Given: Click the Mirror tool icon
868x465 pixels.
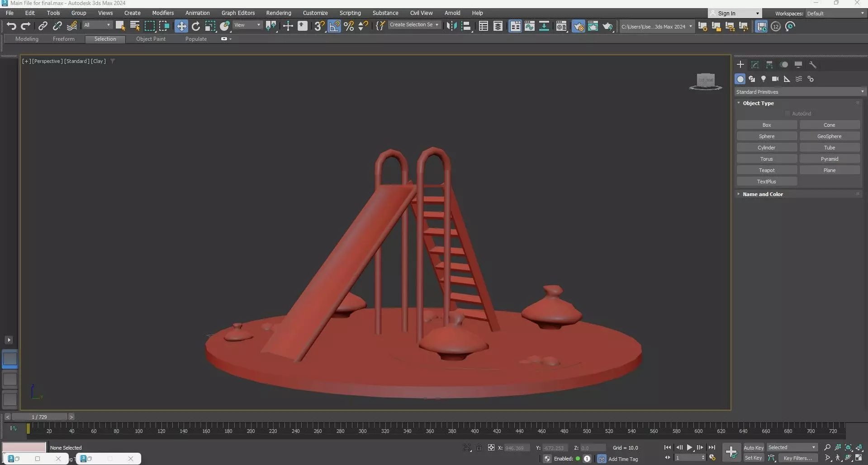Looking at the screenshot, I should 451,26.
